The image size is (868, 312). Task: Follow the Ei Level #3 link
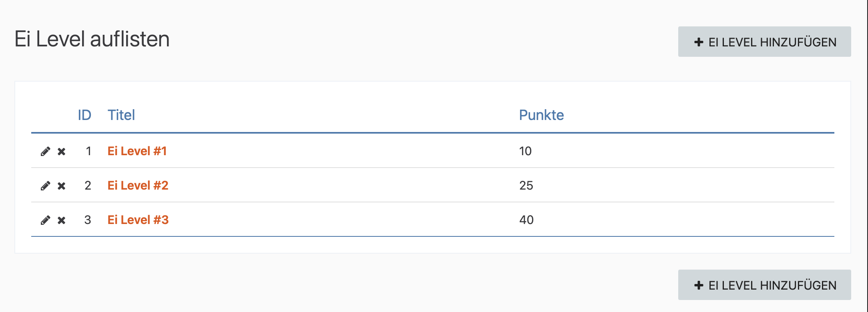(138, 220)
